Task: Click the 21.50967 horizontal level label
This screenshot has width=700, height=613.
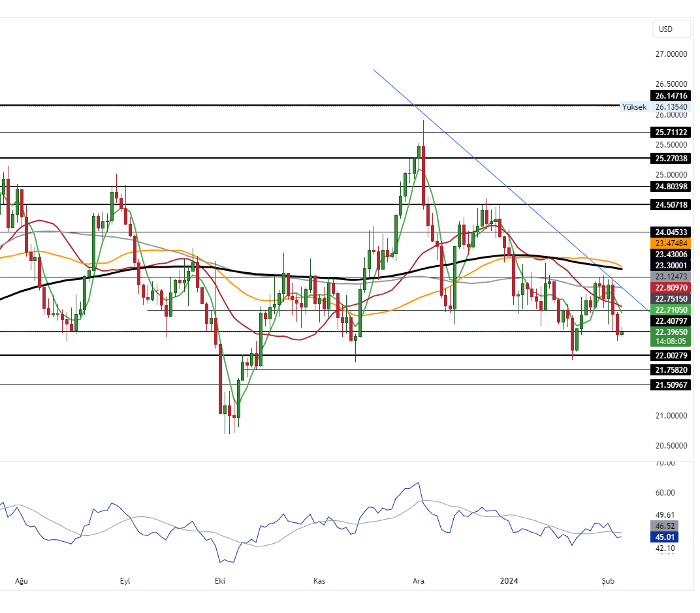Action: pyautogui.click(x=671, y=385)
